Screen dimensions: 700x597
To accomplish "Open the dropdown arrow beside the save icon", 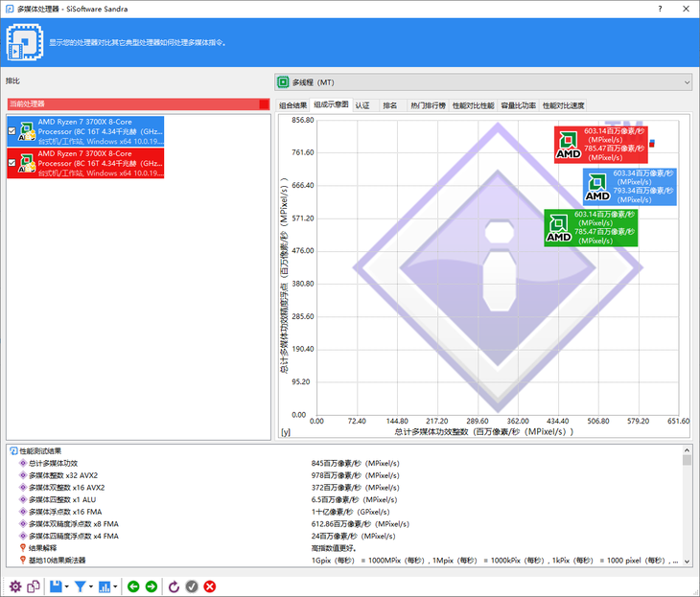I will tap(66, 586).
